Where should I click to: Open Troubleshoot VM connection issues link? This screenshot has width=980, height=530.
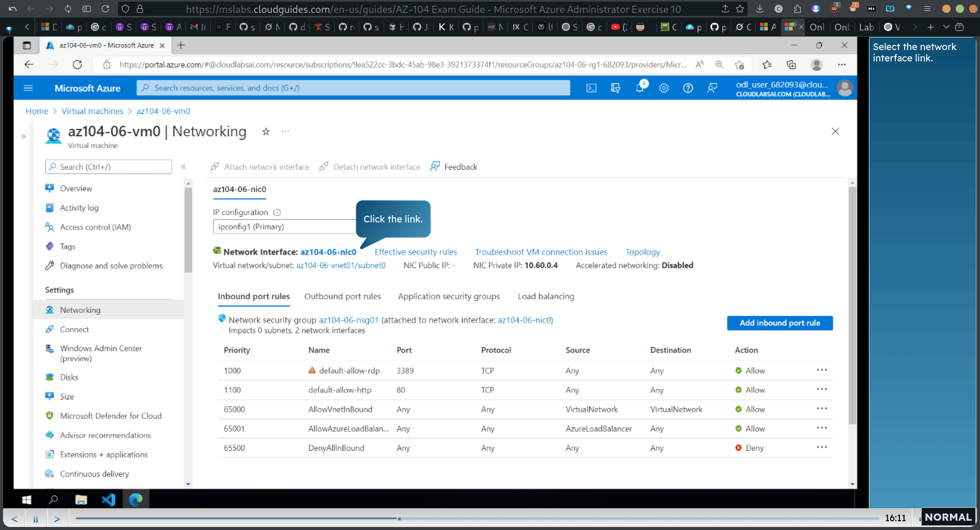pyautogui.click(x=541, y=252)
